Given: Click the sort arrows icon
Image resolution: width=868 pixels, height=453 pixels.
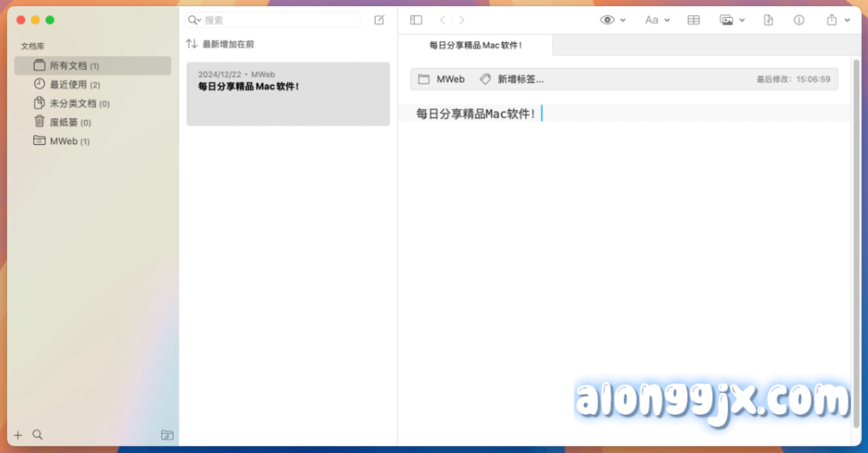Looking at the screenshot, I should coord(192,43).
